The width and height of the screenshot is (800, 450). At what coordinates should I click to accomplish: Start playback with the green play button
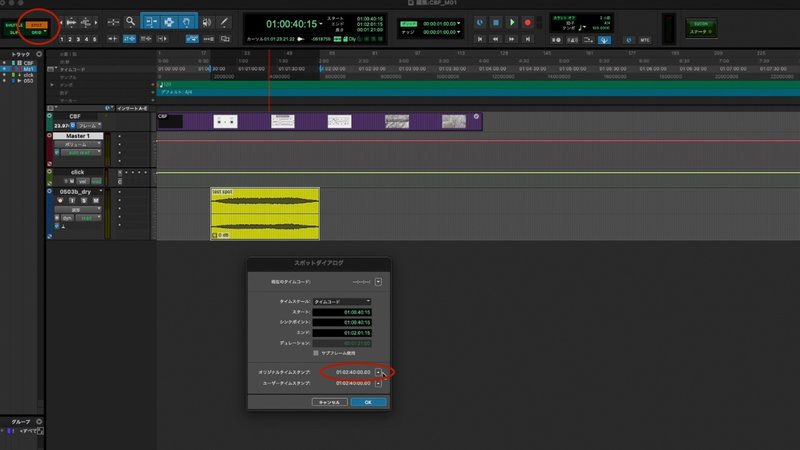tap(512, 22)
